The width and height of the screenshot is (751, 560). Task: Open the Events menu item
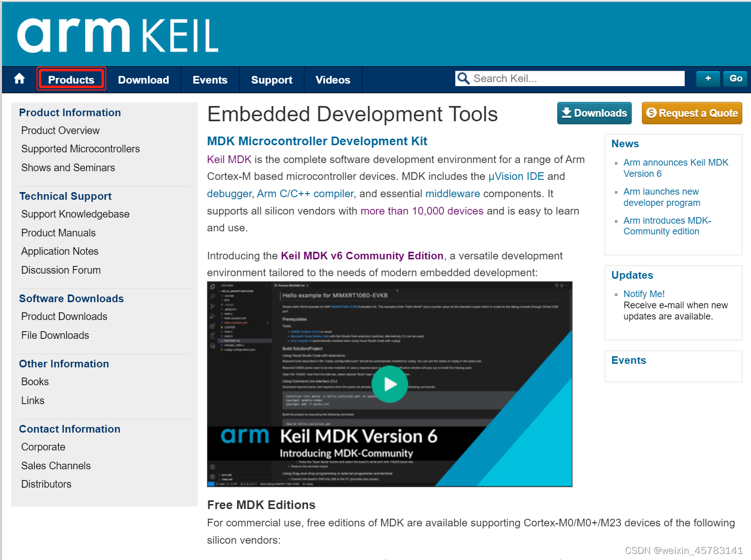210,80
